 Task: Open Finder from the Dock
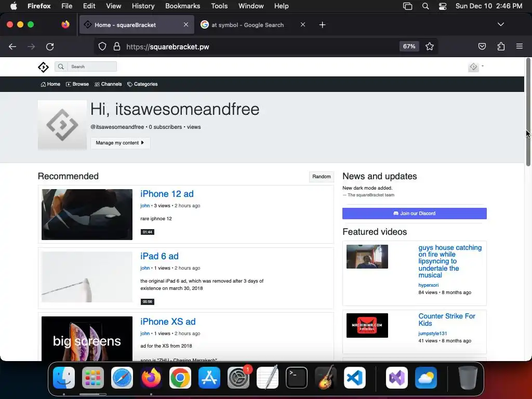64,378
